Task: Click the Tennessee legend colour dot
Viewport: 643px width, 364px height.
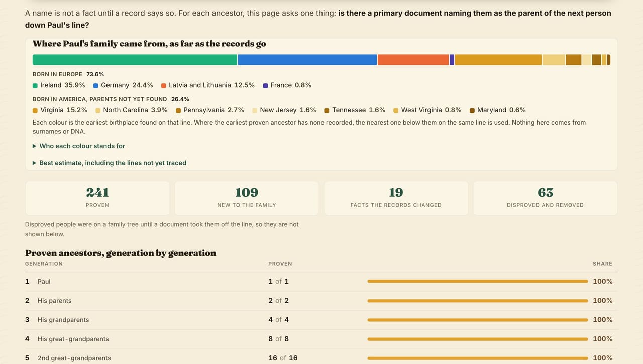Action: [327, 110]
